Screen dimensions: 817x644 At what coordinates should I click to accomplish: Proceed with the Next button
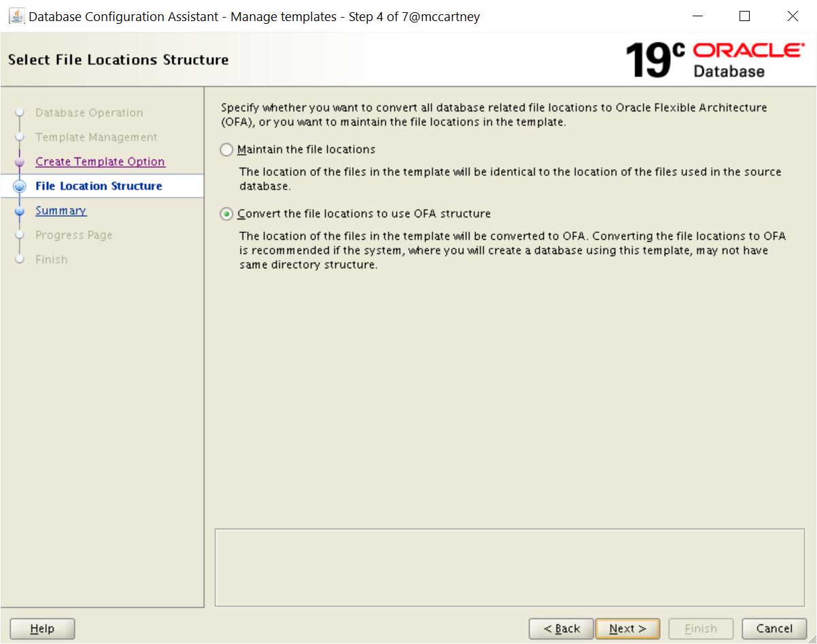627,629
